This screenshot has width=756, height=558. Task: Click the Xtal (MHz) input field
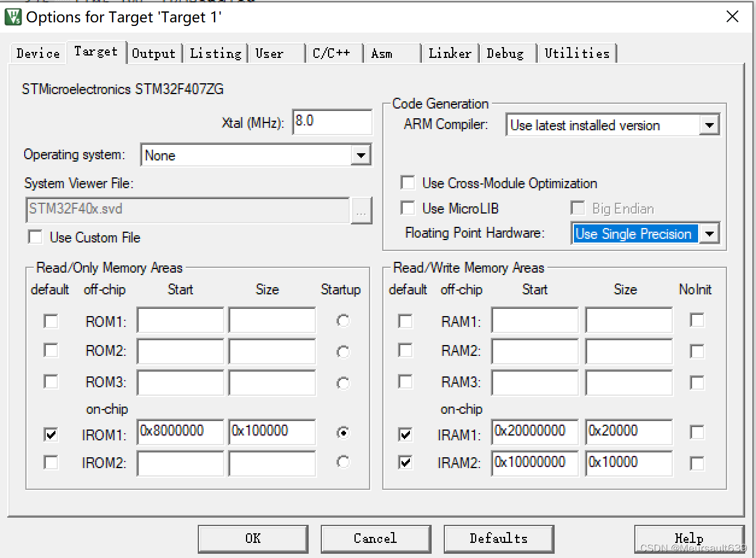pos(332,122)
